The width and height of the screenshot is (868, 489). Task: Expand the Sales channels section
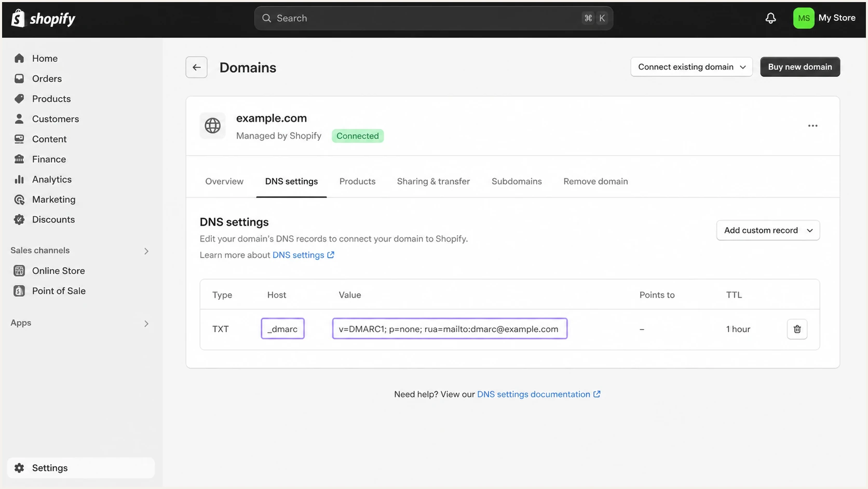click(146, 251)
